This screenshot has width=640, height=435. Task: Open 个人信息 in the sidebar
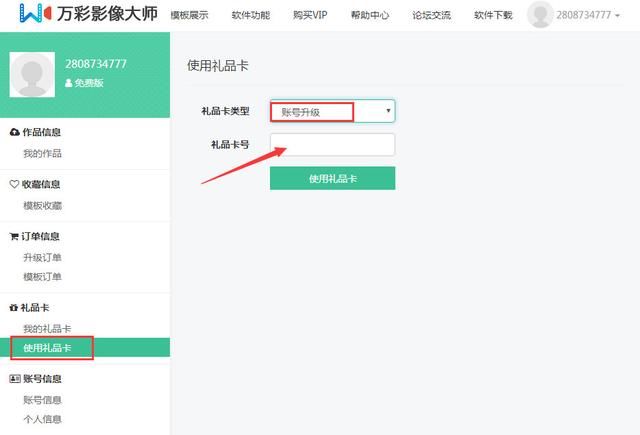point(42,419)
